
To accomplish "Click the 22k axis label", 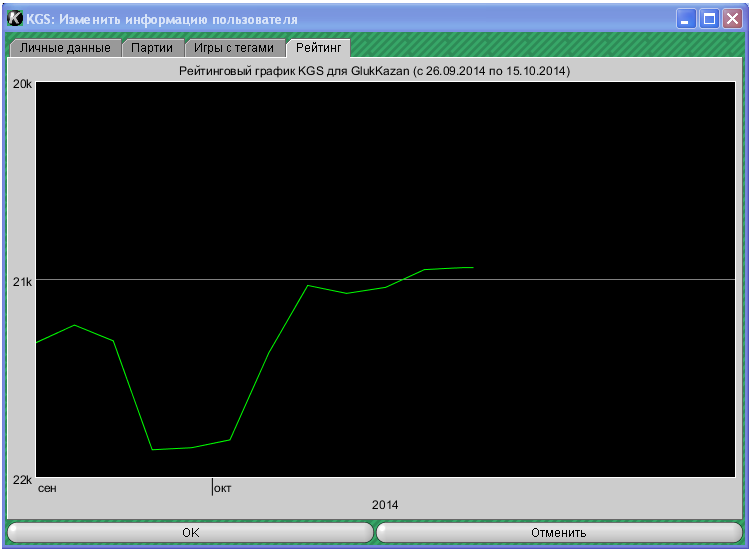I will pos(22,480).
